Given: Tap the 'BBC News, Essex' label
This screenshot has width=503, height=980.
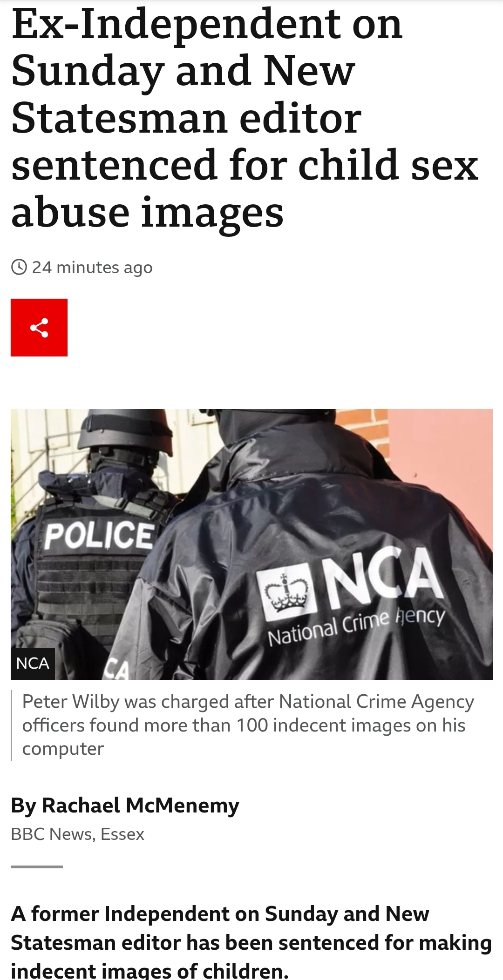Looking at the screenshot, I should coord(77,834).
